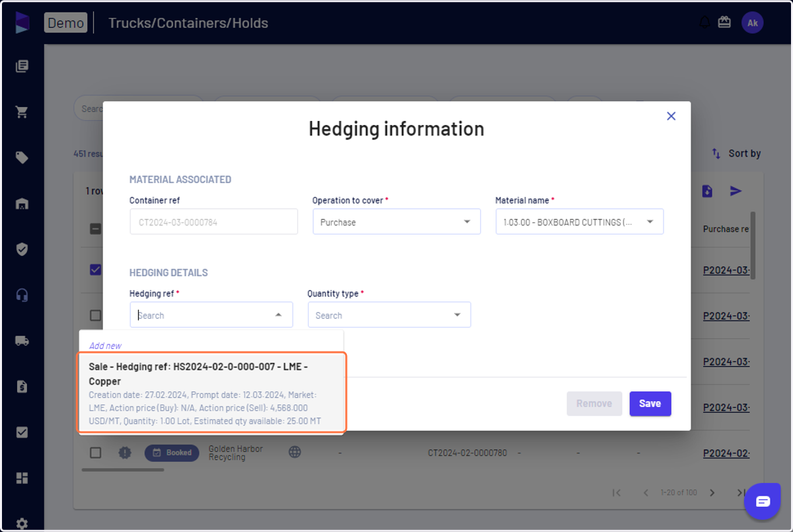Screen dimensions: 793x532
Task: Open the gift box icon in header
Action: tap(724, 22)
